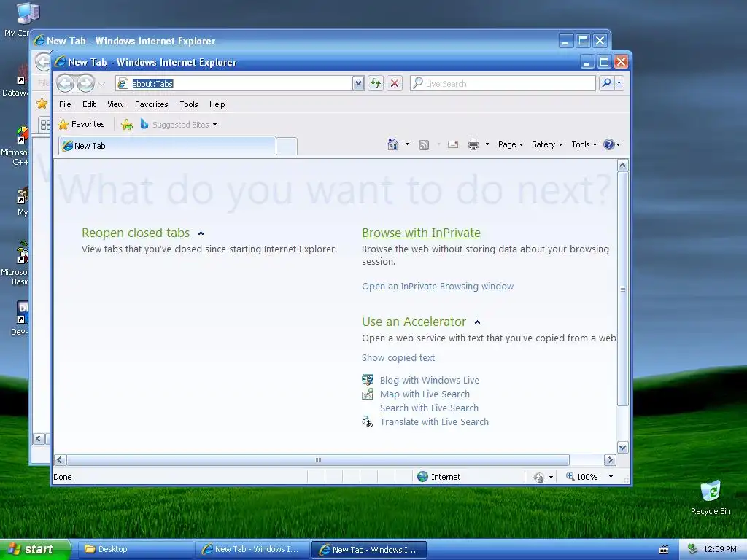Click the Forward navigation arrow button
Screen dimensions: 747x560
click(x=86, y=83)
